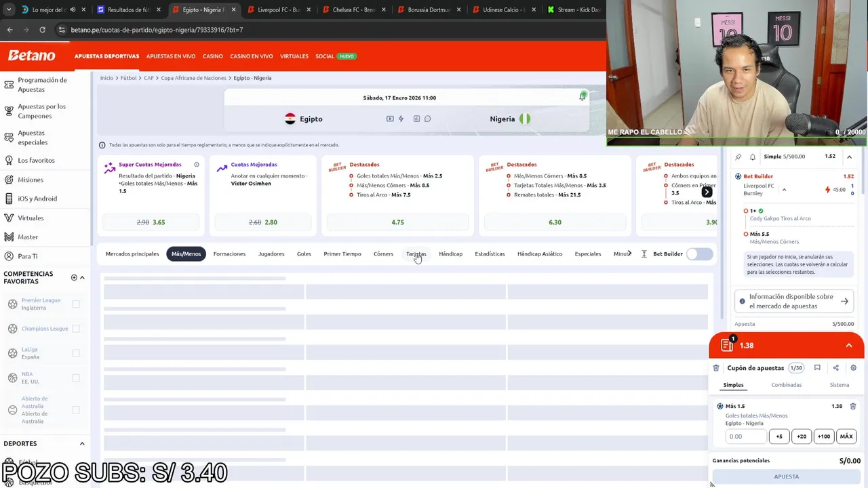Tick the Abierto de Australia checkbox
This screenshot has height=488, width=868.
[76, 410]
